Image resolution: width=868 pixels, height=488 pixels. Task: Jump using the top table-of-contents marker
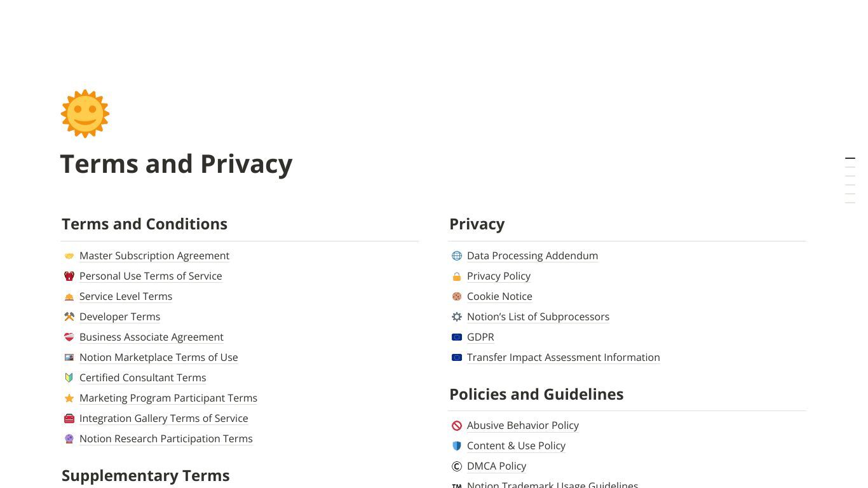click(850, 158)
